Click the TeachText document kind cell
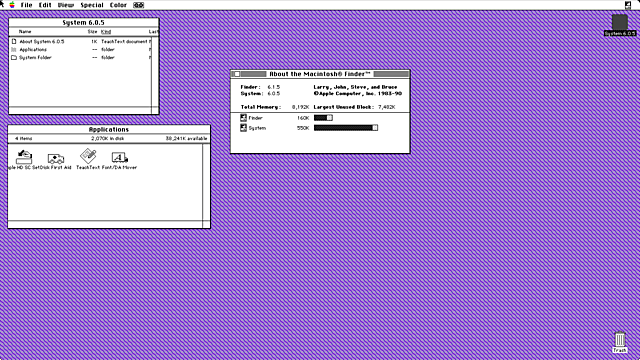 [124, 42]
